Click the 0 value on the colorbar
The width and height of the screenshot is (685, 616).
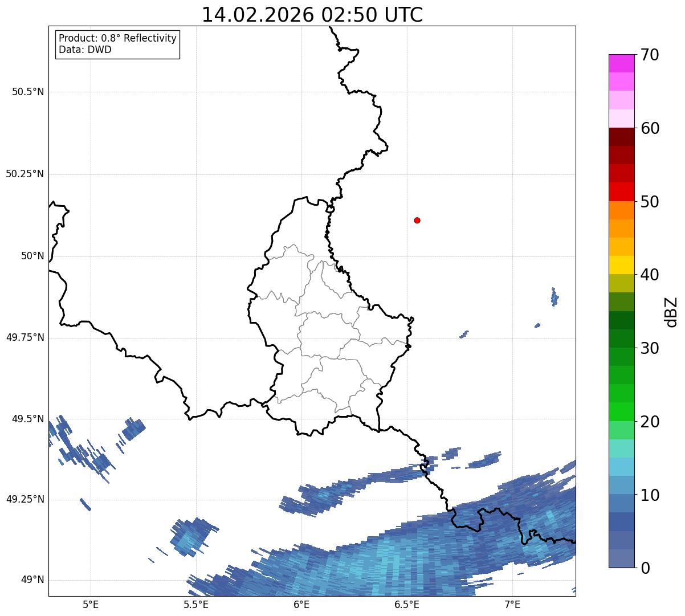[x=645, y=568]
